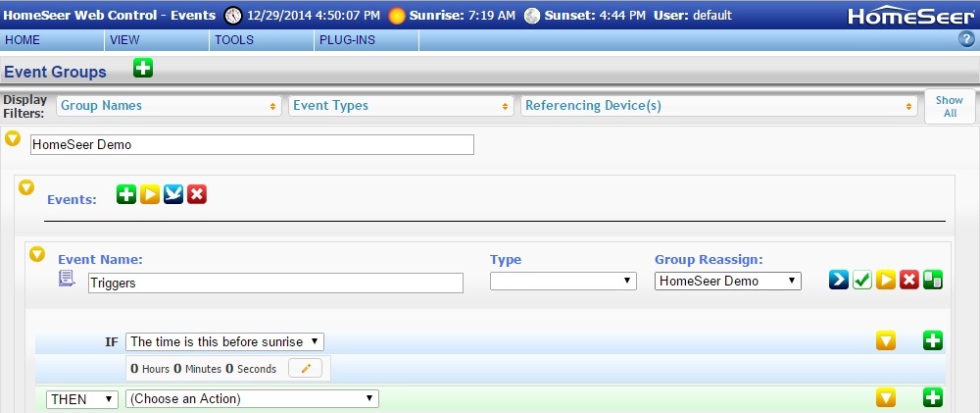980x413 pixels.
Task: Open the Group Reassign dropdown
Action: point(727,281)
